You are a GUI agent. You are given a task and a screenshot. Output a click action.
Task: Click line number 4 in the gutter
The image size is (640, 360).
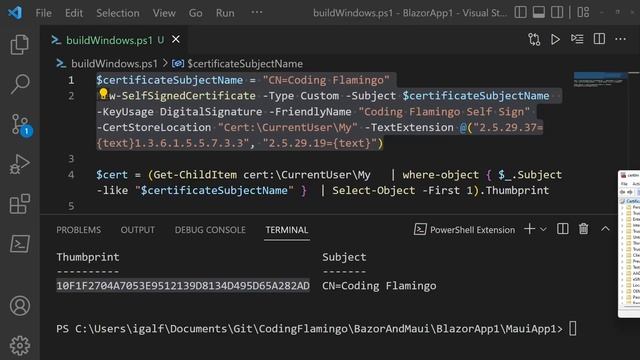71,175
